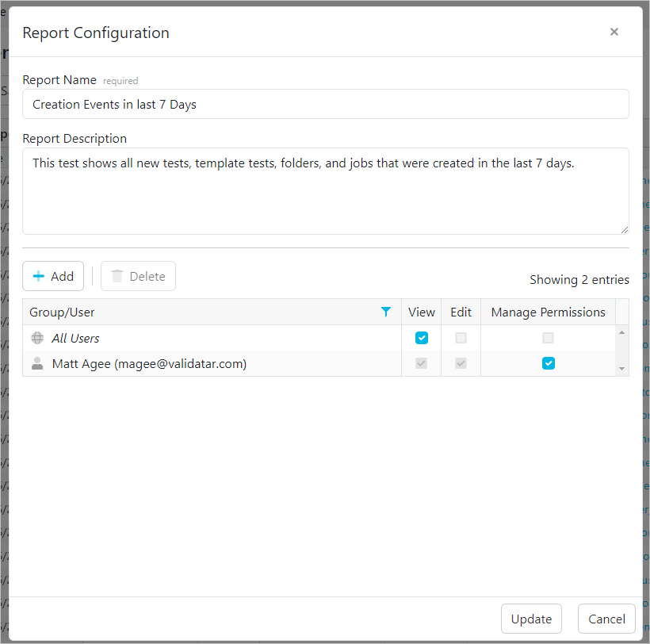Click the globe icon beside All Users
650x644 pixels.
click(x=37, y=338)
